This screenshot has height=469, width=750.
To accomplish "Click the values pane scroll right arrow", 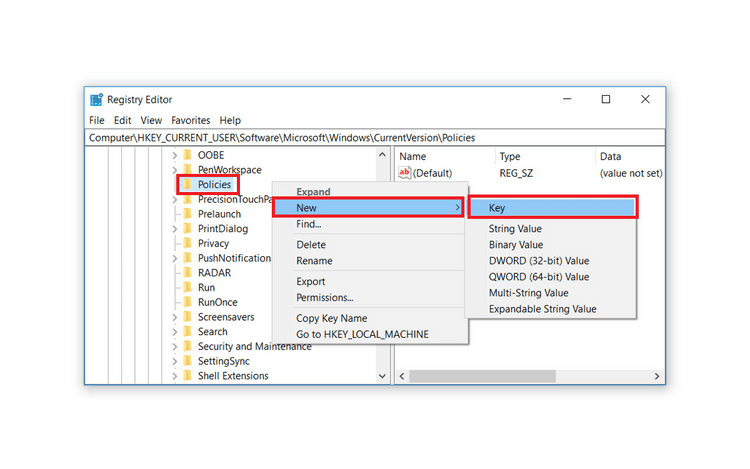I will tap(657, 376).
